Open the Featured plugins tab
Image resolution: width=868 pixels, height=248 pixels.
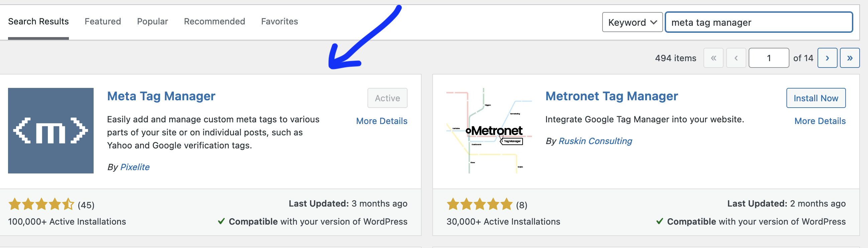tap(103, 22)
